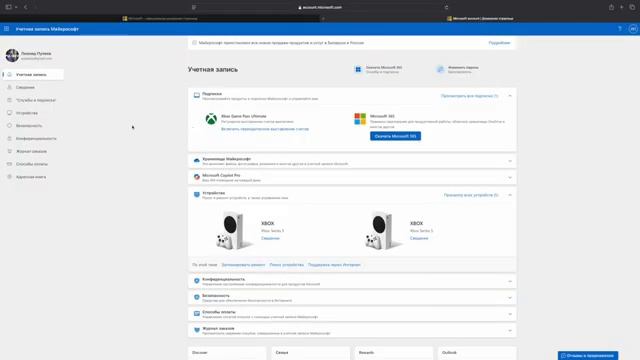The width and height of the screenshot is (640, 360).
Task: Expand the Конфиденциальность section chevron
Action: pos(510,281)
